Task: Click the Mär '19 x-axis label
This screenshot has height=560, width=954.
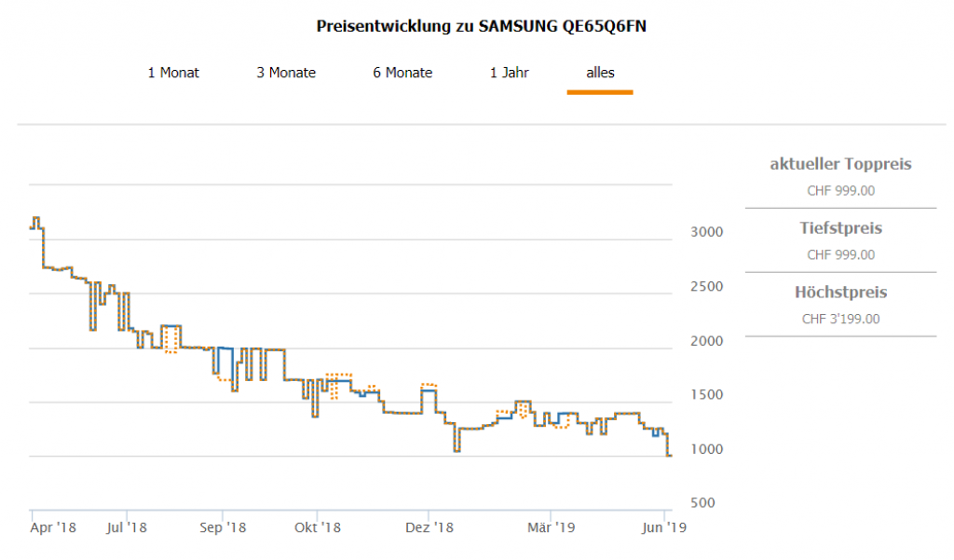Action: [552, 528]
